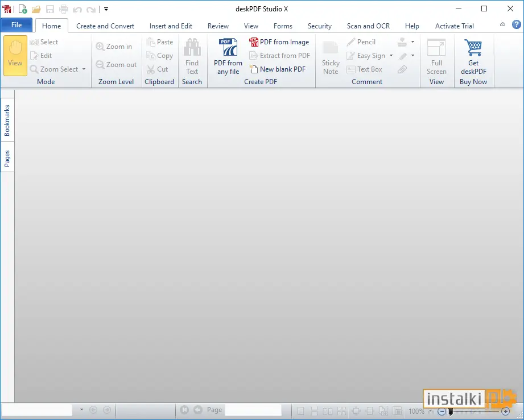The image size is (524, 420).
Task: Switch to the View ribbon tab
Action: [251, 26]
